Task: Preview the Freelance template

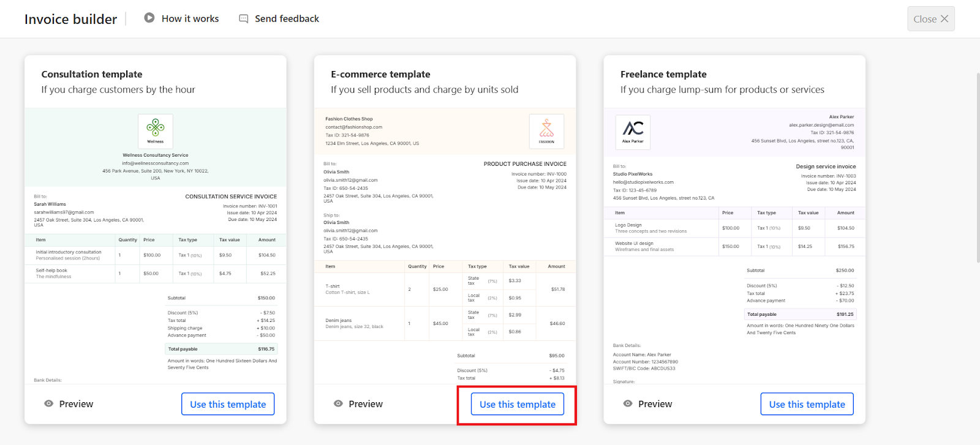Action: pos(655,404)
